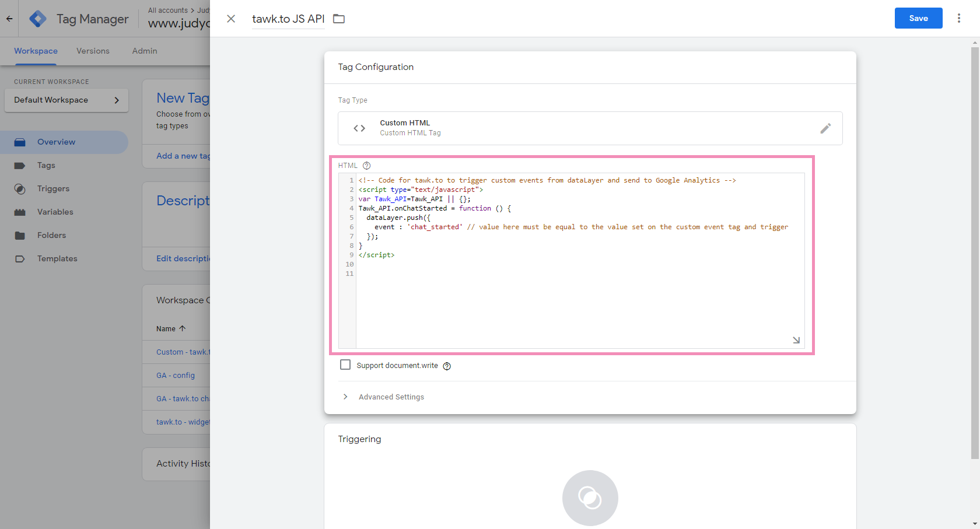Click the HTML editor resize handle
980x529 pixels.
796,340
